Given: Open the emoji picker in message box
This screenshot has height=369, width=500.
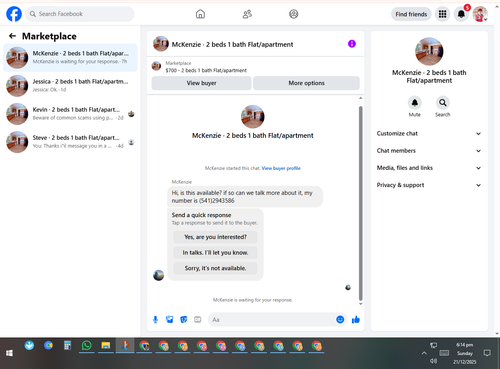Looking at the screenshot, I should tap(340, 320).
